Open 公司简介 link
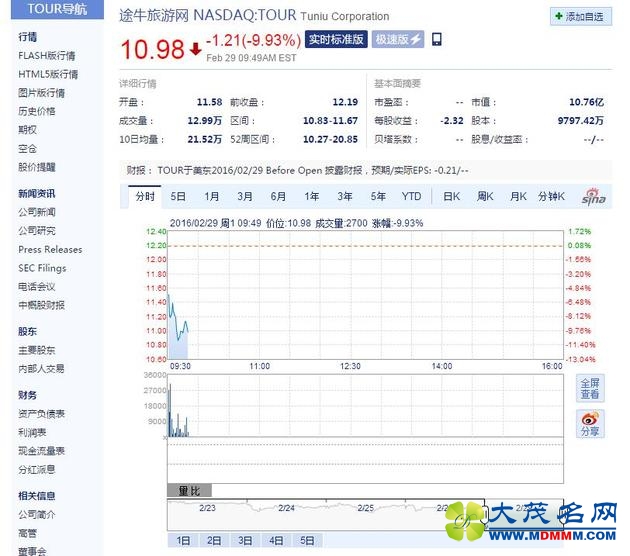 pyautogui.click(x=37, y=515)
